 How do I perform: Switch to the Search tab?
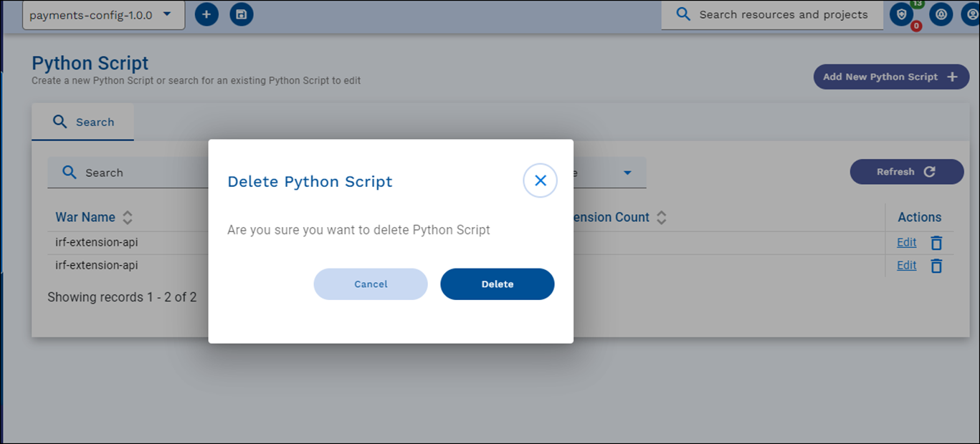pyautogui.click(x=83, y=122)
